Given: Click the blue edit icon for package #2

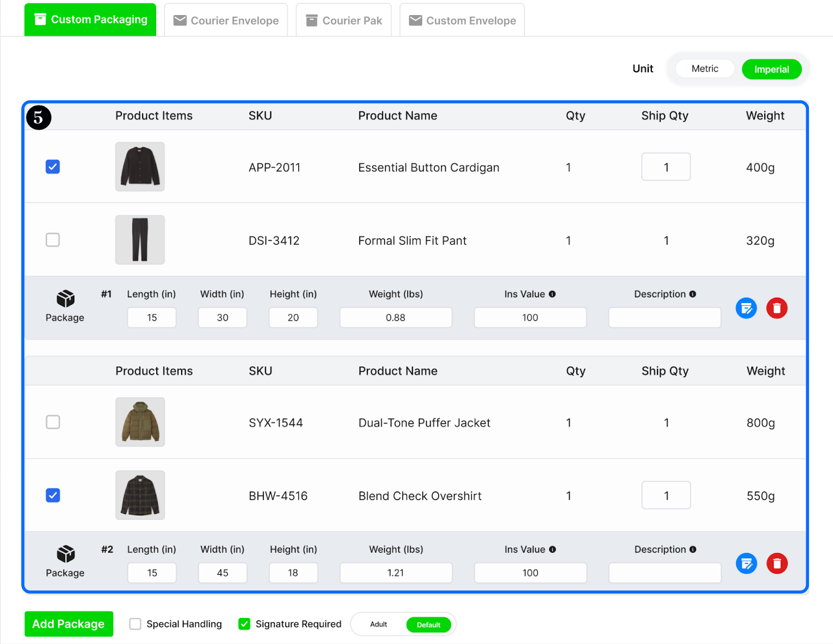Looking at the screenshot, I should [746, 563].
